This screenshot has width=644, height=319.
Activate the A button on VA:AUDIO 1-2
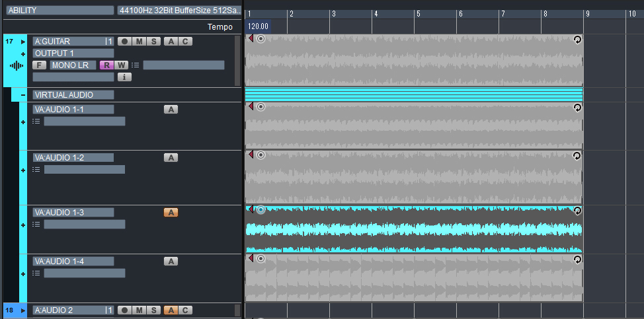pyautogui.click(x=171, y=157)
